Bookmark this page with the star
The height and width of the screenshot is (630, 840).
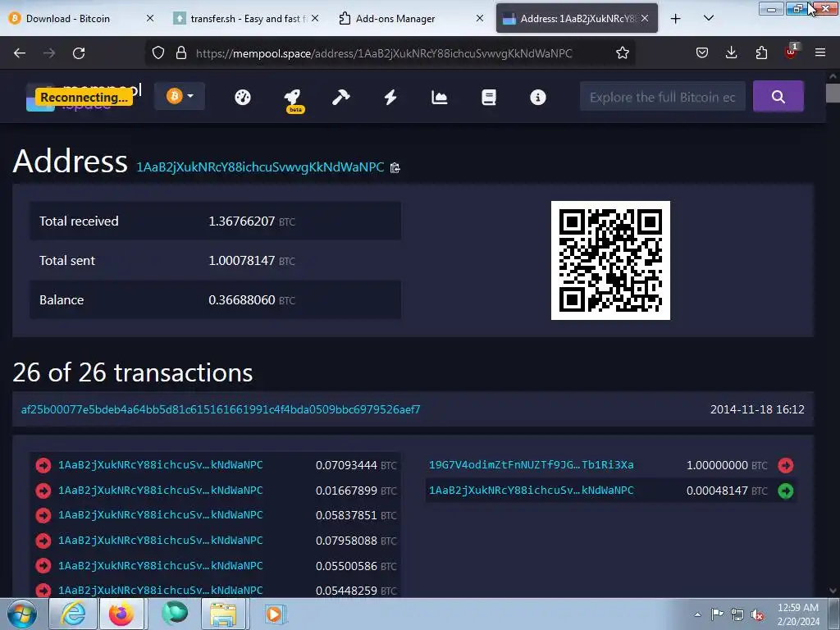tap(623, 53)
